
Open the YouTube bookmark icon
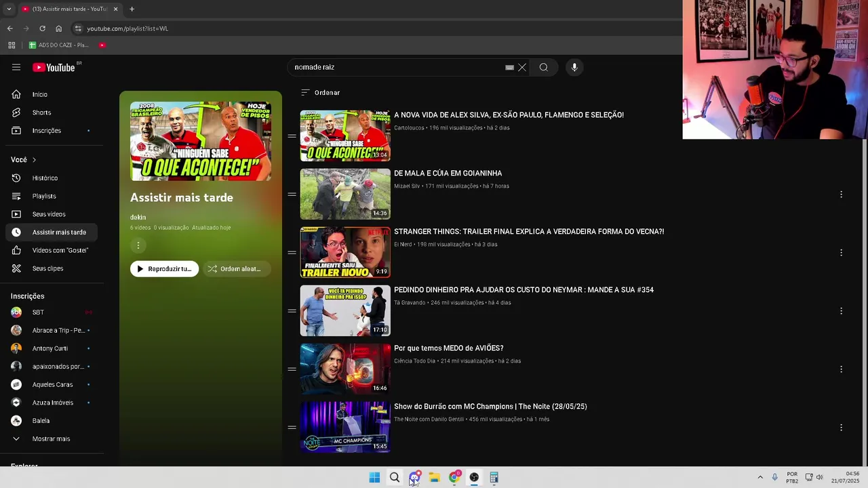point(102,45)
